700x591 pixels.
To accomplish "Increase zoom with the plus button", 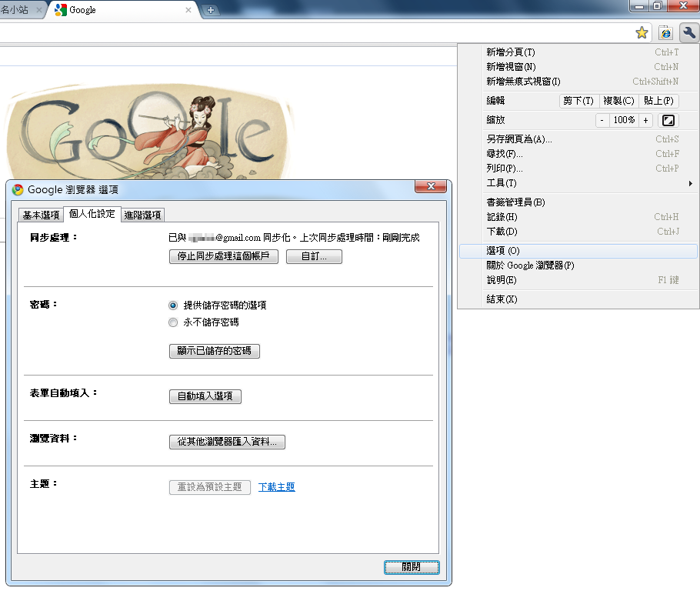I will (645, 120).
